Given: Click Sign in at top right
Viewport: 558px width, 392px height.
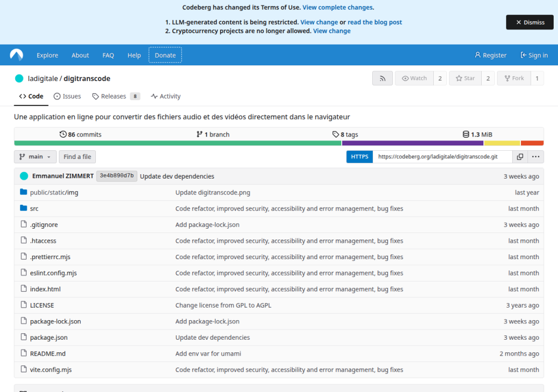Looking at the screenshot, I should (534, 55).
